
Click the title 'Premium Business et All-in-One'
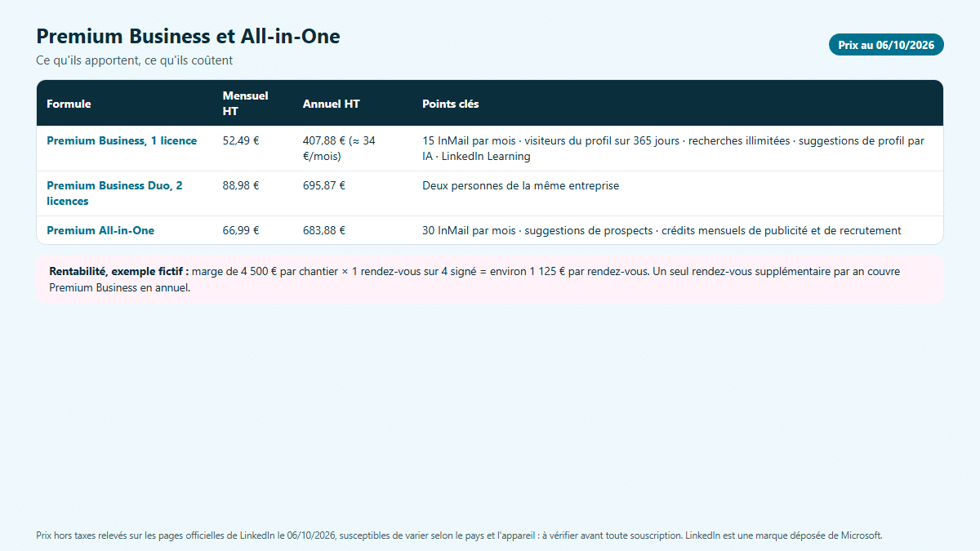[189, 36]
